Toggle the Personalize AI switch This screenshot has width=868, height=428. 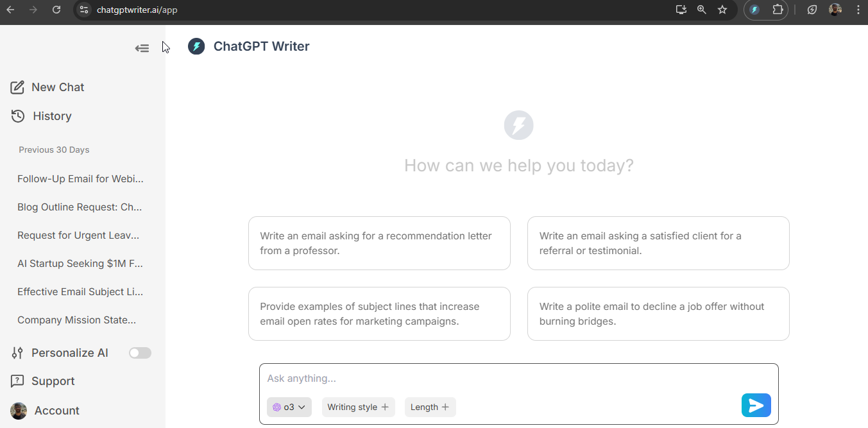pyautogui.click(x=140, y=353)
